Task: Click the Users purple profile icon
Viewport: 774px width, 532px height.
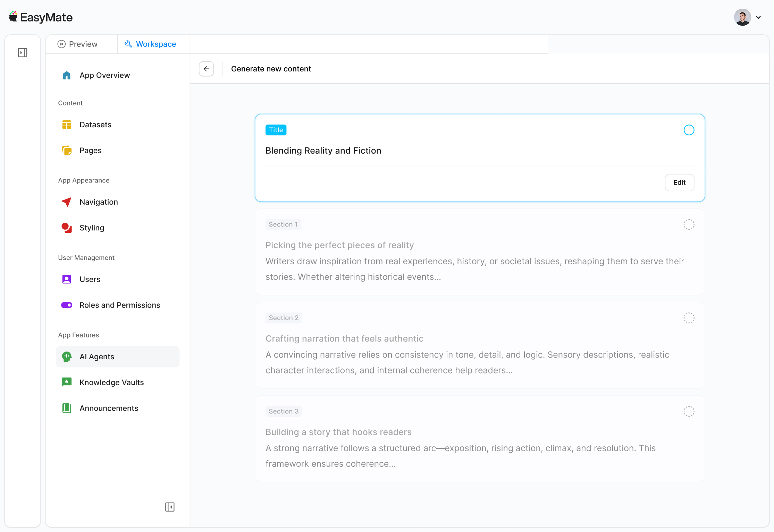Action: point(67,279)
